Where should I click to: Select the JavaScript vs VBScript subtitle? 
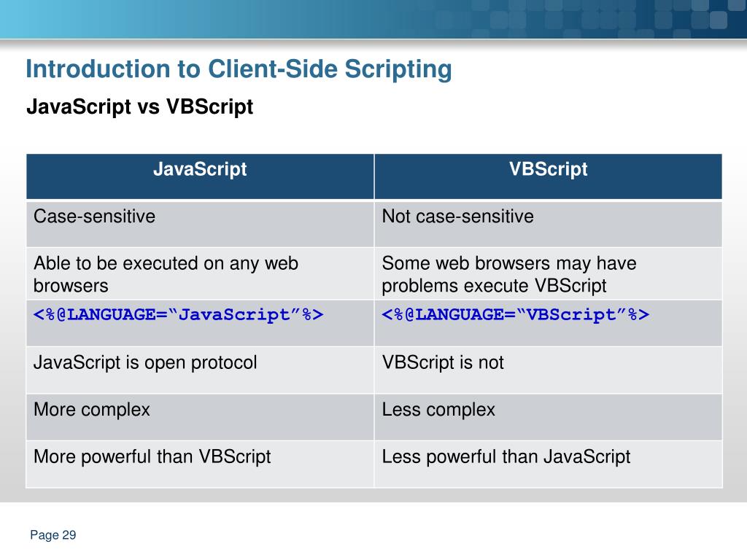(139, 106)
